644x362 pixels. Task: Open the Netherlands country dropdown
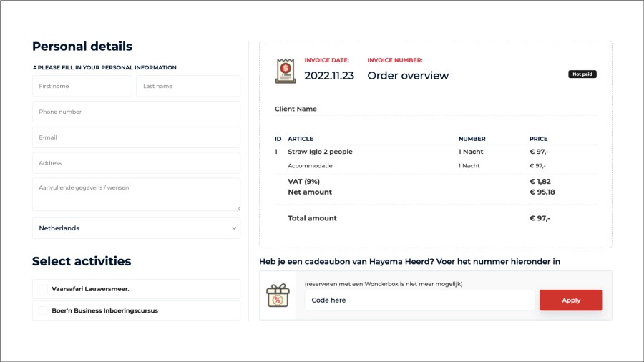tap(136, 228)
